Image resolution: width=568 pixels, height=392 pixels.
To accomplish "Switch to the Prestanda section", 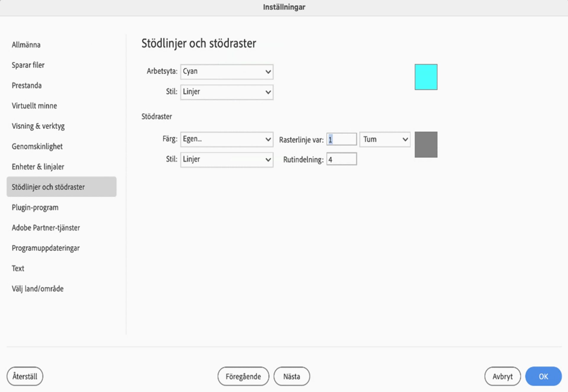I will (x=27, y=86).
